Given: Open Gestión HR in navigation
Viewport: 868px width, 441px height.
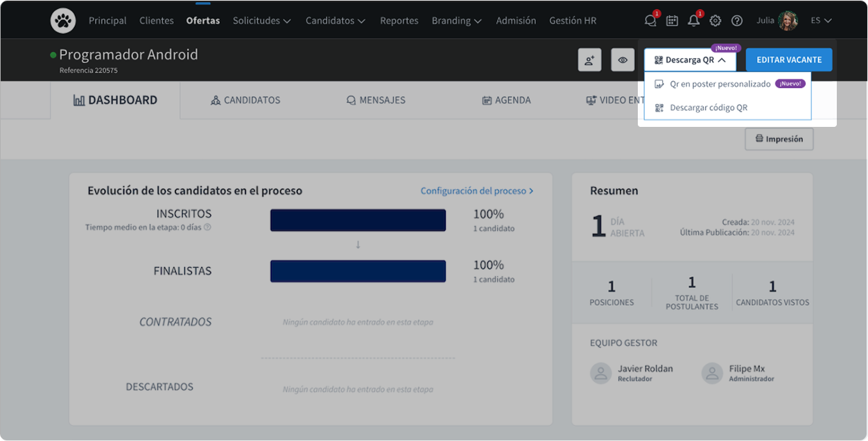Looking at the screenshot, I should 573,21.
